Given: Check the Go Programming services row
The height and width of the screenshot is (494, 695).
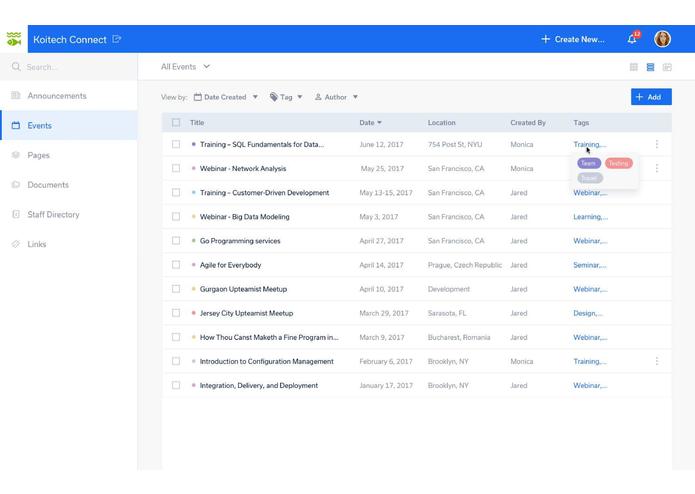Looking at the screenshot, I should coord(176,241).
